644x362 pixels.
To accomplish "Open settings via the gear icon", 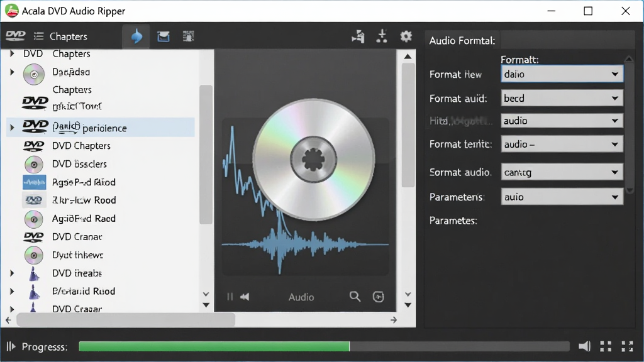I will click(x=406, y=36).
